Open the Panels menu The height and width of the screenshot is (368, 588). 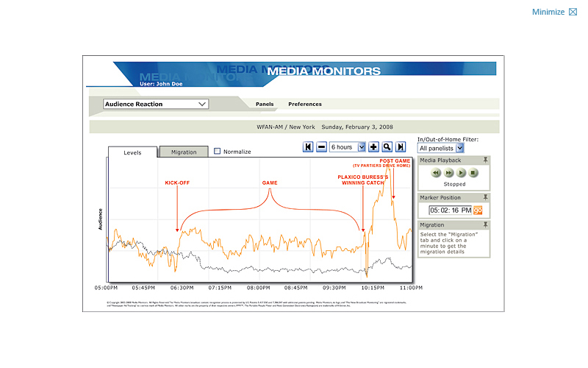(265, 104)
